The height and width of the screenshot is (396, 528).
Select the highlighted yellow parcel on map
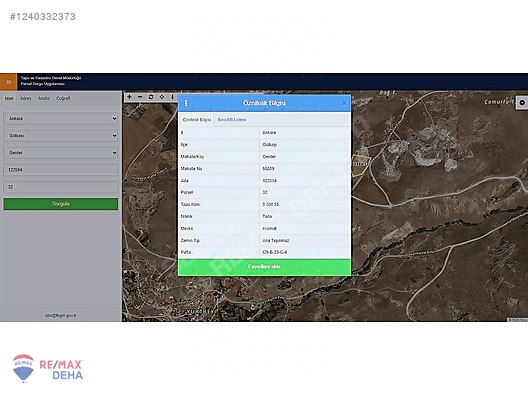point(360,165)
